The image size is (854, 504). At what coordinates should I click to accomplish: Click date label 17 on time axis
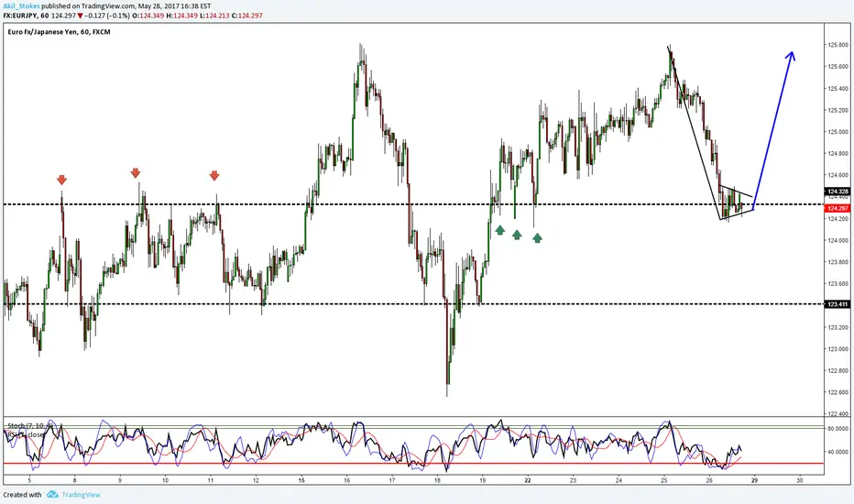pos(392,480)
